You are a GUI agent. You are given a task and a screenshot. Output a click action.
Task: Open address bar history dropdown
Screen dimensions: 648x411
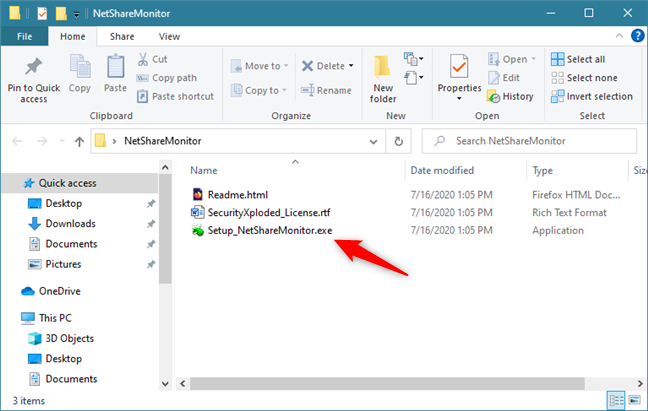(x=373, y=142)
